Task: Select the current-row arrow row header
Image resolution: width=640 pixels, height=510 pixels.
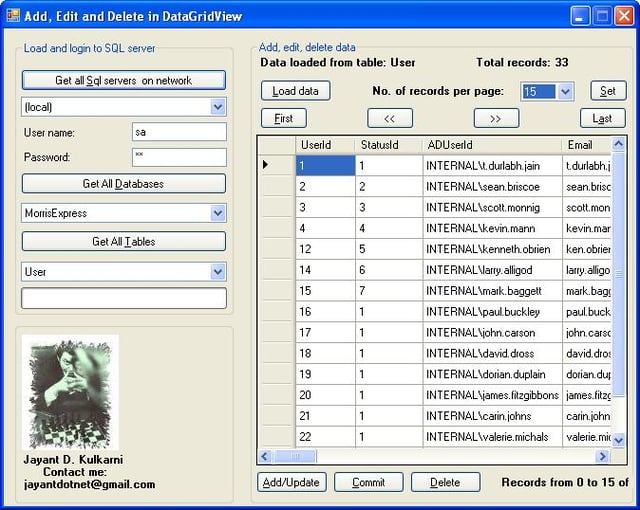Action: [x=277, y=165]
